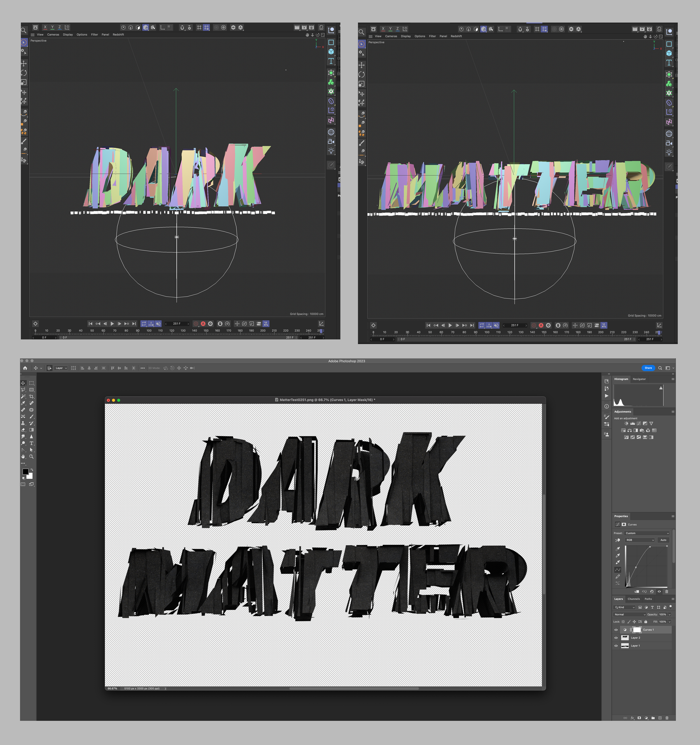Toggle visibility of Layer 2
700x745 pixels.
click(616, 638)
